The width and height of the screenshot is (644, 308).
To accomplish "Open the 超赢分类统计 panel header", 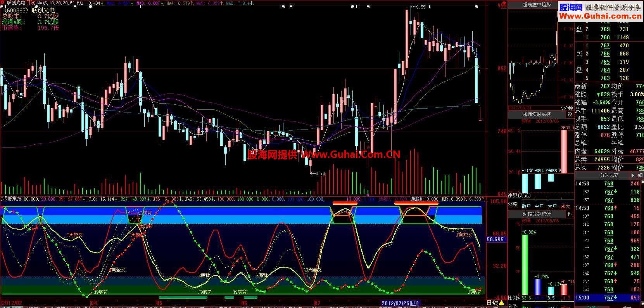I will click(x=537, y=214).
